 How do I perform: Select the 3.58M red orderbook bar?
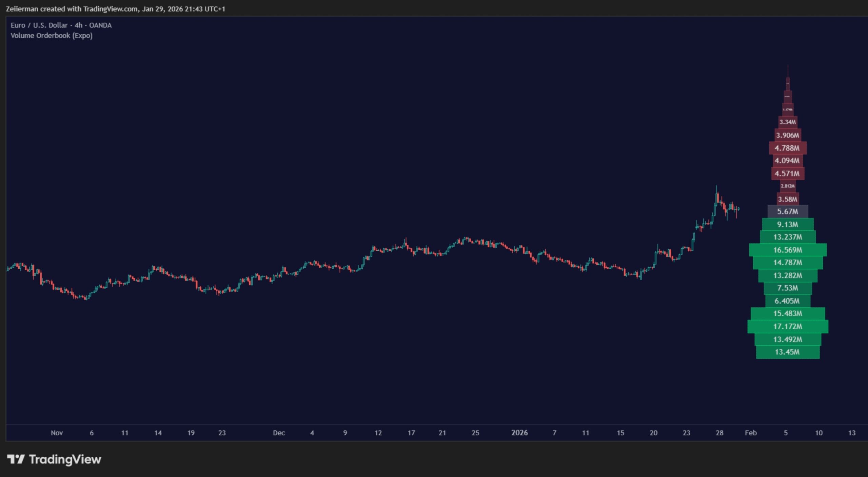(788, 199)
